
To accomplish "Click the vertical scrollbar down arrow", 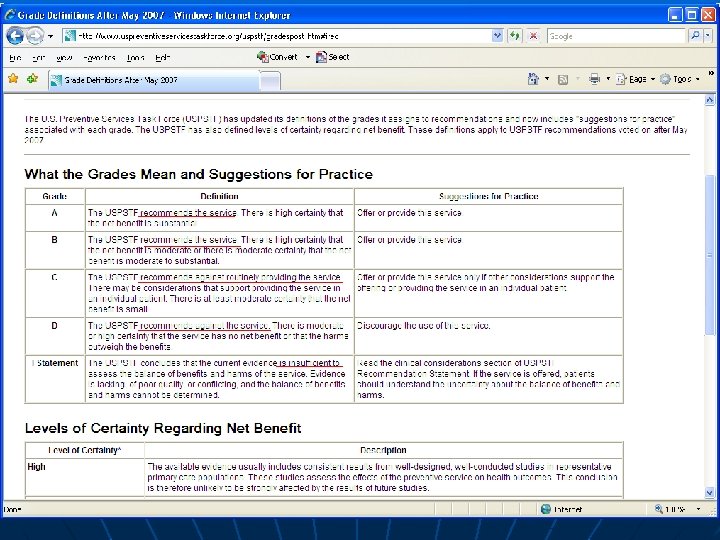I will click(710, 493).
